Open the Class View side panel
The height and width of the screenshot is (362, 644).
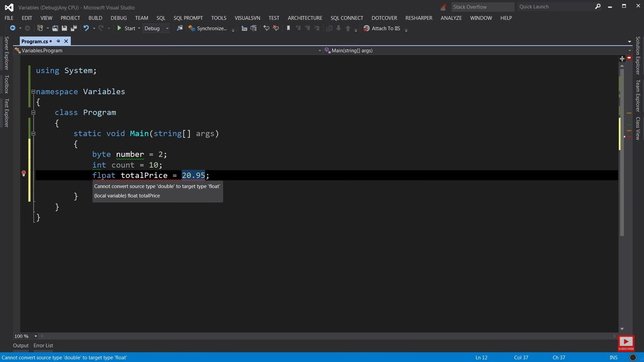(x=638, y=128)
